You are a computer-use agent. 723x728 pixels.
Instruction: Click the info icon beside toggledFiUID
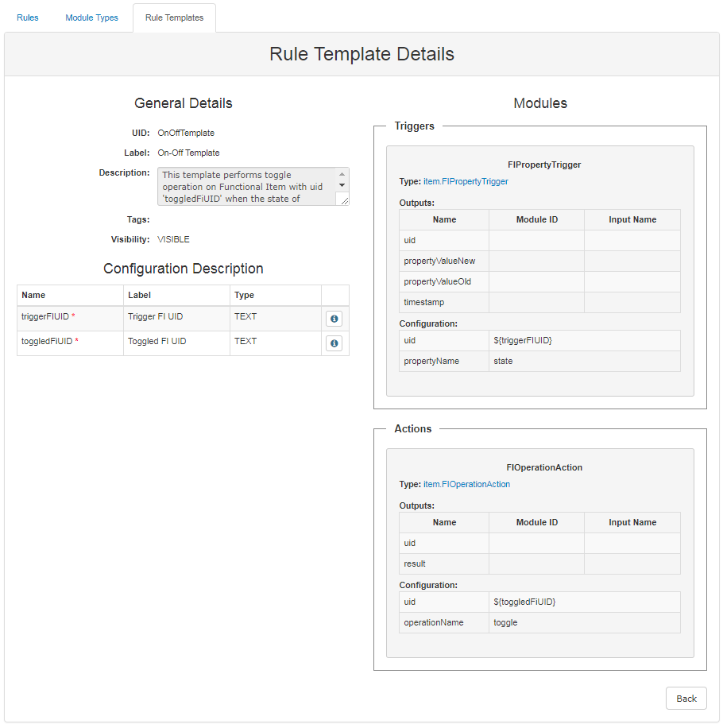(x=334, y=343)
